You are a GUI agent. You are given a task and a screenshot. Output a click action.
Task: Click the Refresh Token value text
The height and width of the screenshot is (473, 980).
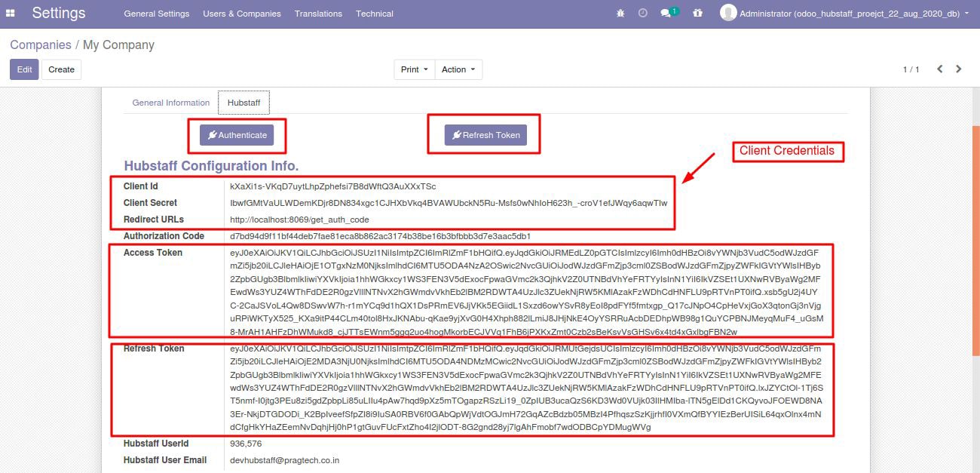(x=527, y=388)
